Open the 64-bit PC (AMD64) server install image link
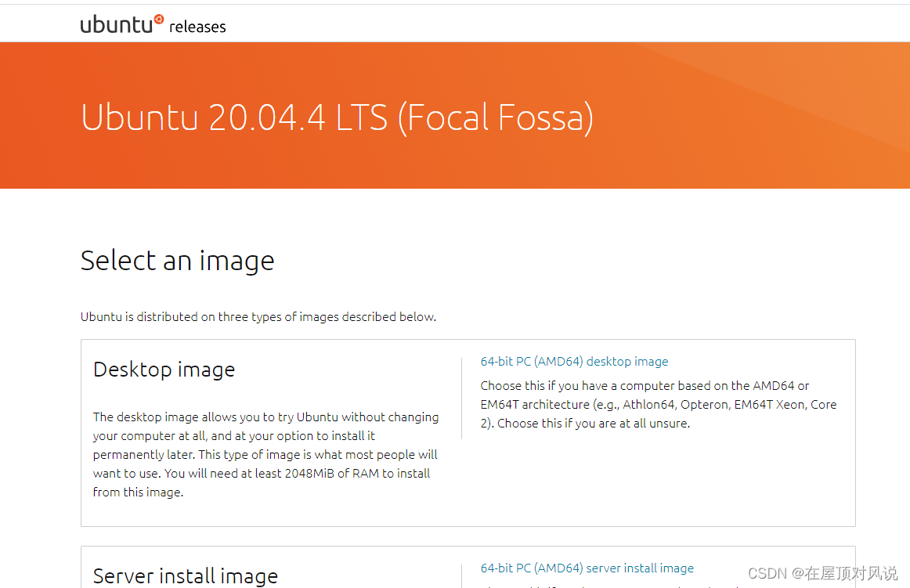Screen dimensions: 910x588 pos(587,568)
